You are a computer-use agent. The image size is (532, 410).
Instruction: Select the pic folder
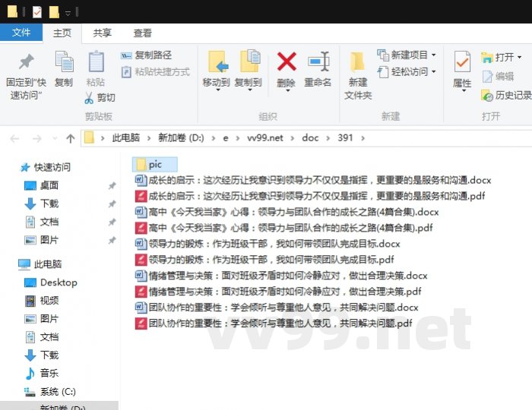[155, 164]
